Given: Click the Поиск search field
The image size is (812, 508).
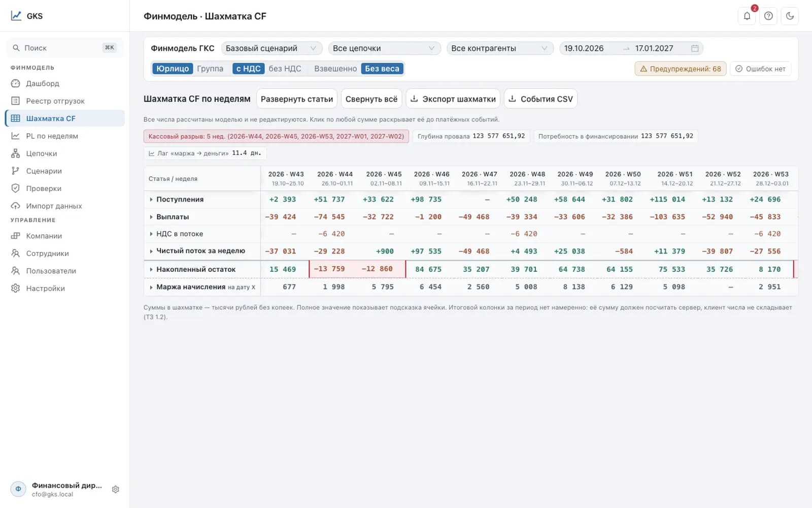Looking at the screenshot, I should coord(65,48).
